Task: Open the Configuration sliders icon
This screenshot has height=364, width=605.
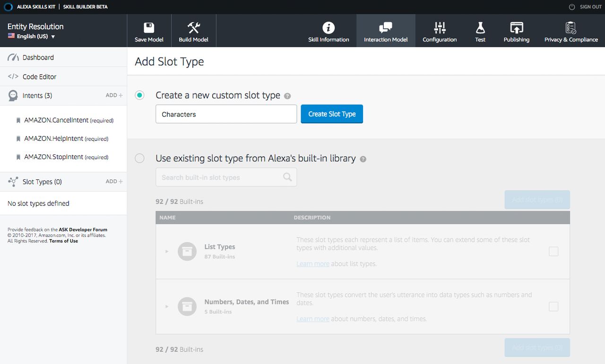Action: (440, 27)
